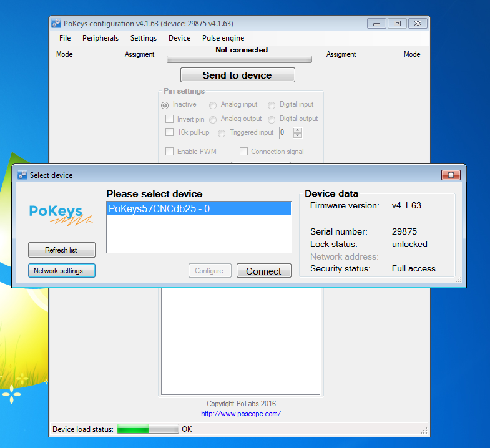490x448 pixels.
Task: Open the Settings menu
Action: [x=144, y=38]
